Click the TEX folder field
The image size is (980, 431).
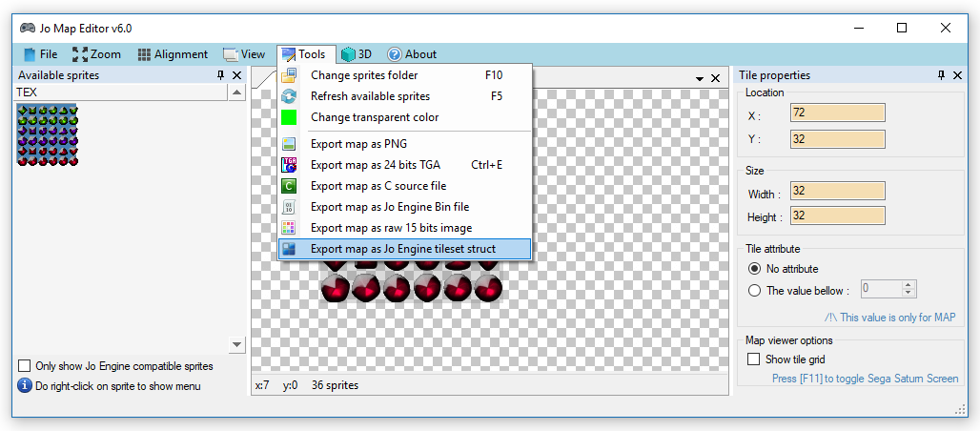click(x=121, y=92)
